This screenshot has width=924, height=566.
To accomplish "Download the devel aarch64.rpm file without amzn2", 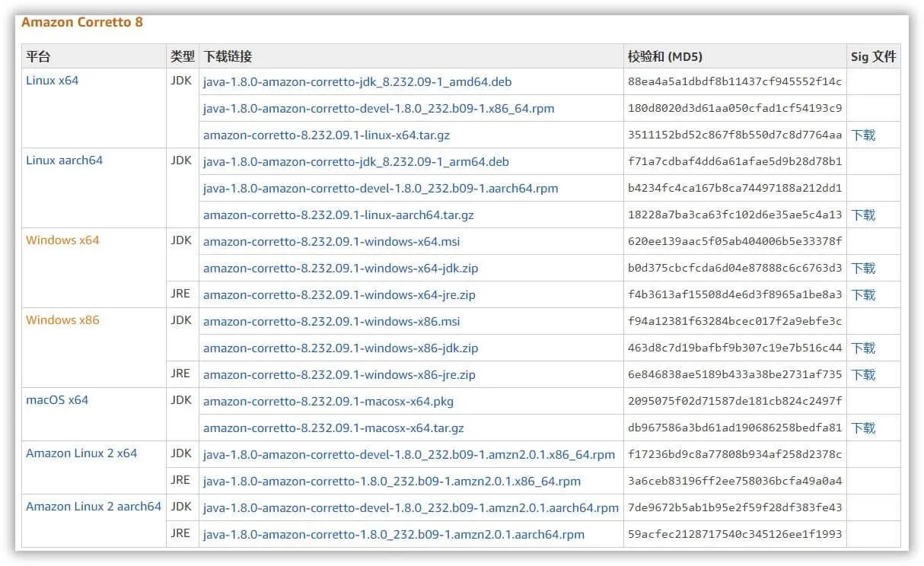I will click(380, 188).
